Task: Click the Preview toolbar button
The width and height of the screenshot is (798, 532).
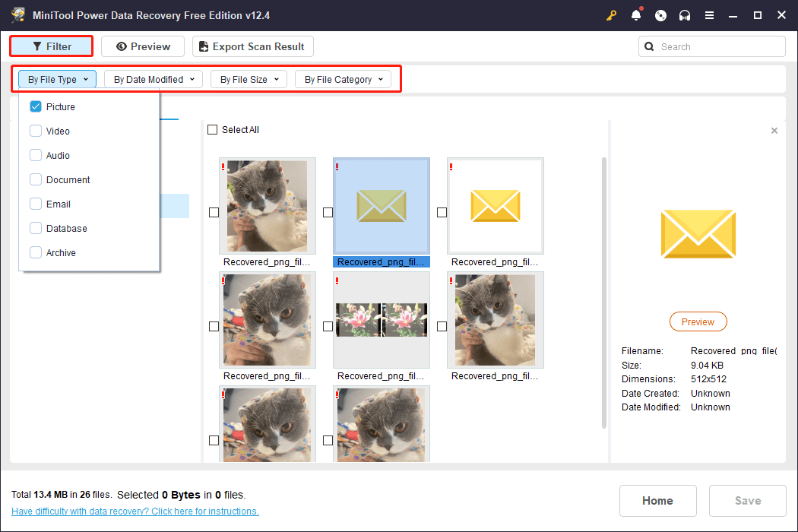Action: 143,46
